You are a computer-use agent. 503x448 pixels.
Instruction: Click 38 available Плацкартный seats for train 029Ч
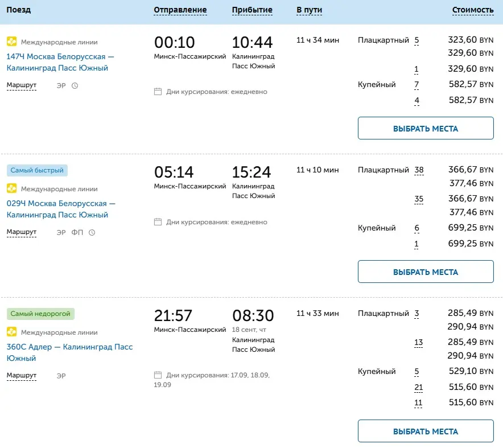click(419, 170)
